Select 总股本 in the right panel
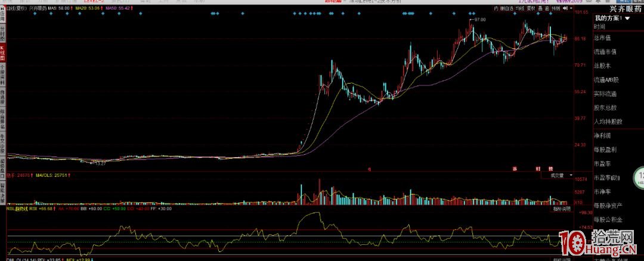The image size is (644, 261). click(x=602, y=66)
